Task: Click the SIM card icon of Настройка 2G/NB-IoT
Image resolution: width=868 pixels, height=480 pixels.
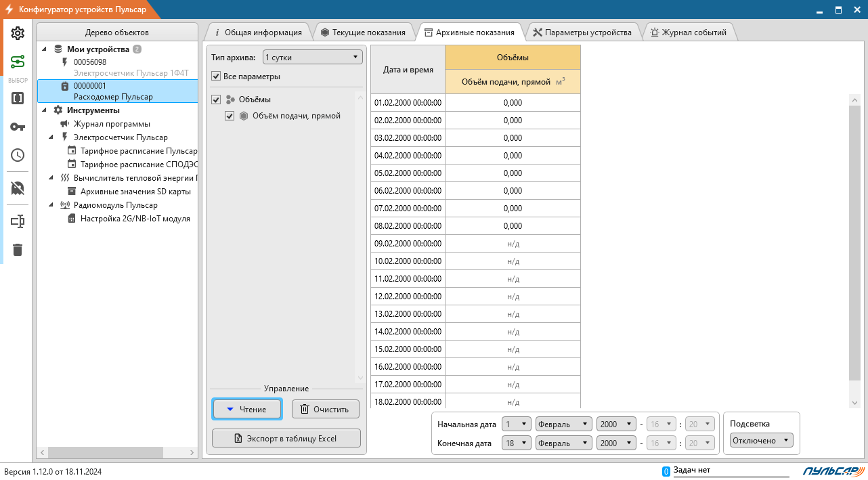Action: coord(72,219)
